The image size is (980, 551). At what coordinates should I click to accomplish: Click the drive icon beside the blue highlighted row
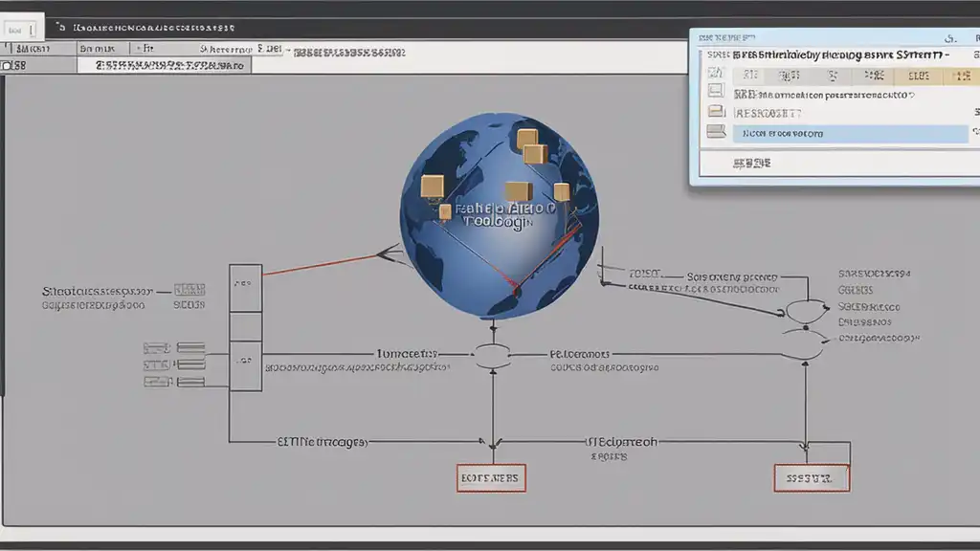[716, 131]
